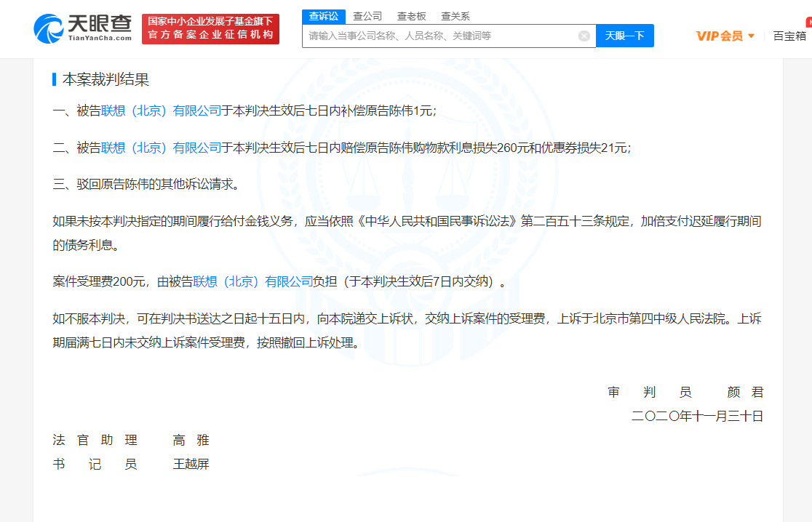812x522 pixels.
Task: Click text 《中华人民共和国民事诉讼法》
Action: (x=437, y=222)
